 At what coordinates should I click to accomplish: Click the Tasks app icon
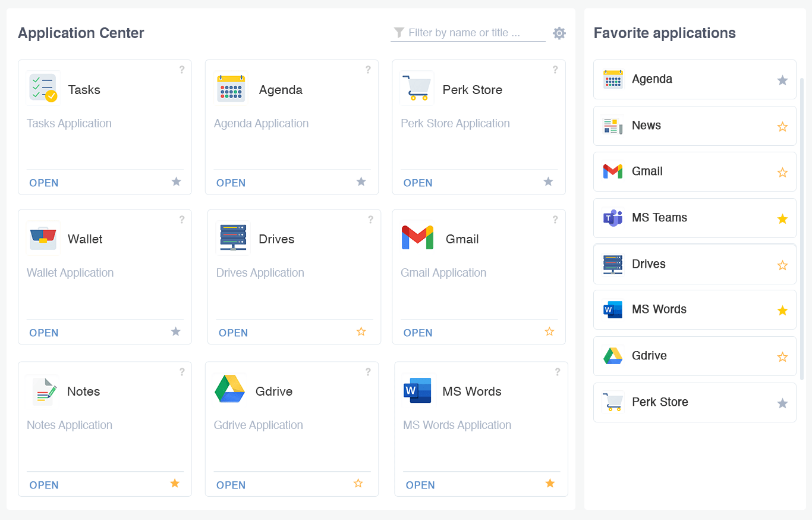pyautogui.click(x=43, y=88)
